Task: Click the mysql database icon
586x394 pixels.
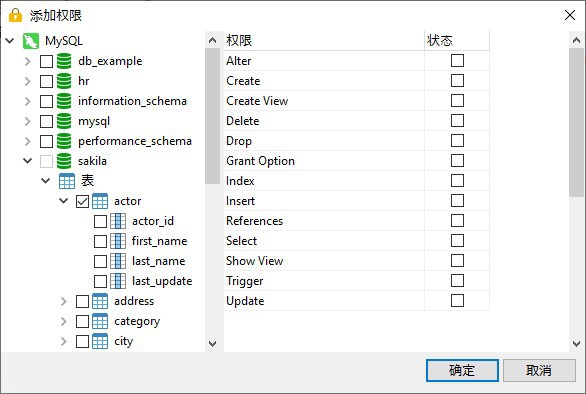Action: tap(64, 121)
